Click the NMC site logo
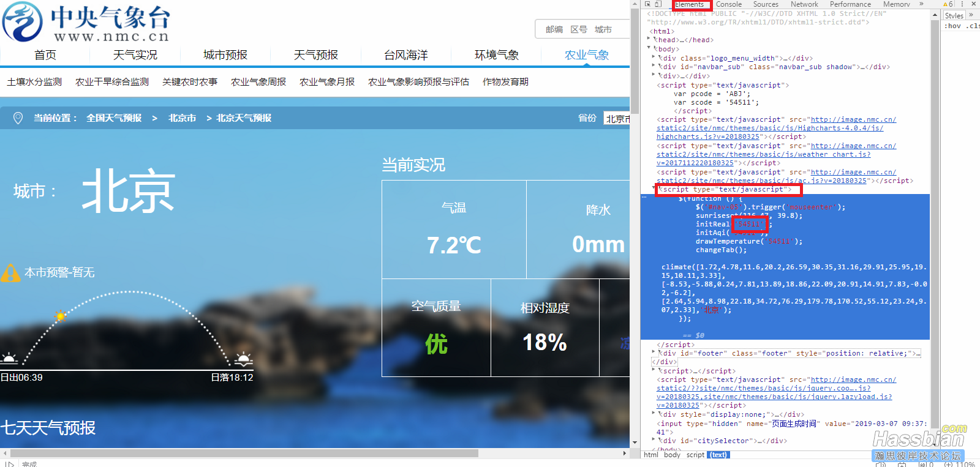The height and width of the screenshot is (467, 980). click(x=86, y=23)
